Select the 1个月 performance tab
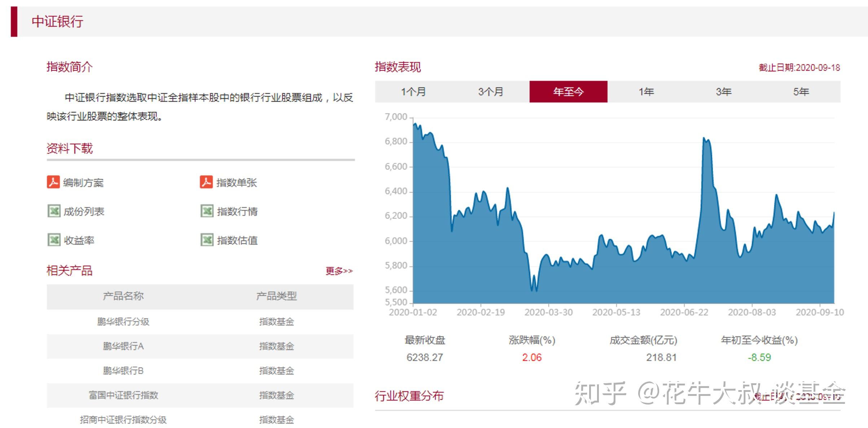 coord(413,92)
